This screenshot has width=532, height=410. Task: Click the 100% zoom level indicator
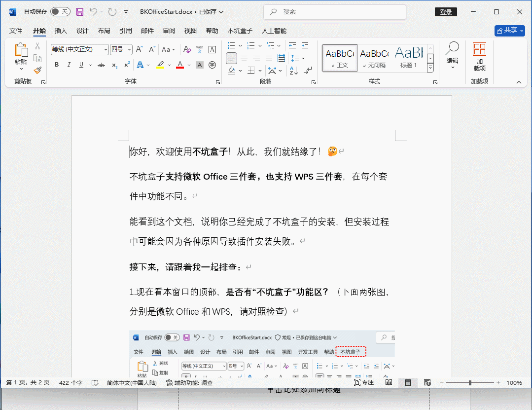[x=514, y=382]
